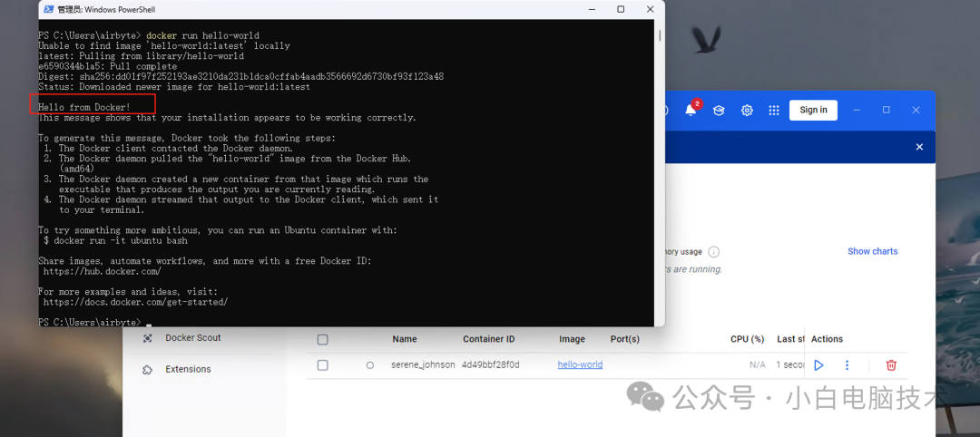Click the Sign in button

pos(813,110)
